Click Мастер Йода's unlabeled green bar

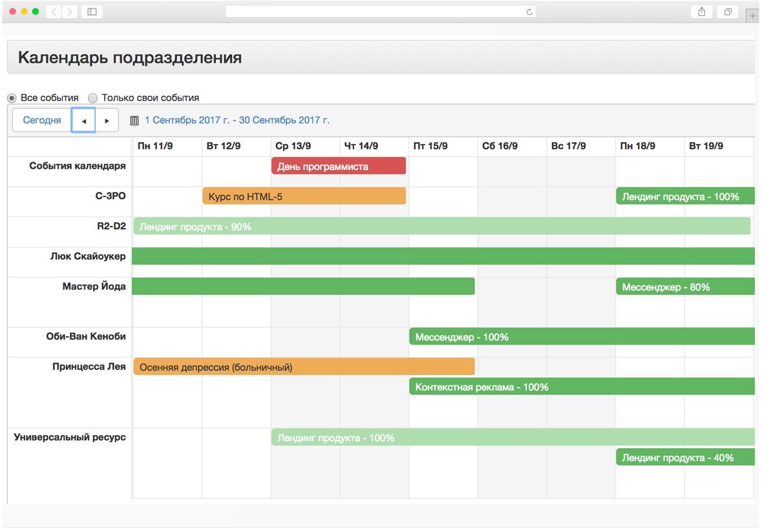[x=303, y=286]
